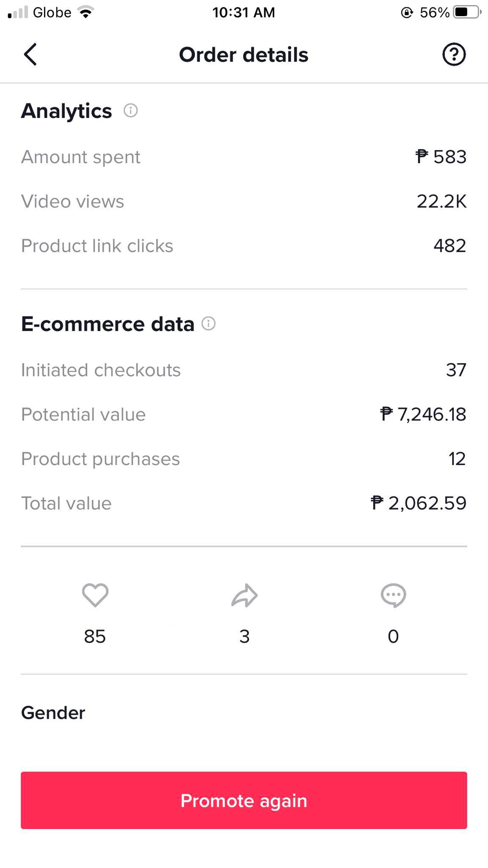Tap the Total value amount ₱ 2,062.59
Screen dimensions: 488x868
(419, 503)
